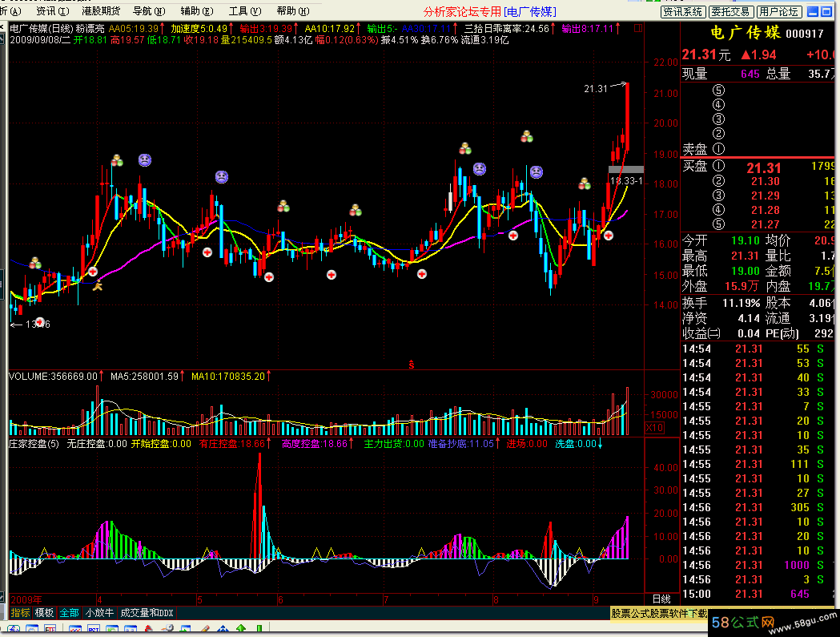This screenshot has height=637, width=840.
Task: Switch to the 指标 tab
Action: pyautogui.click(x=20, y=613)
